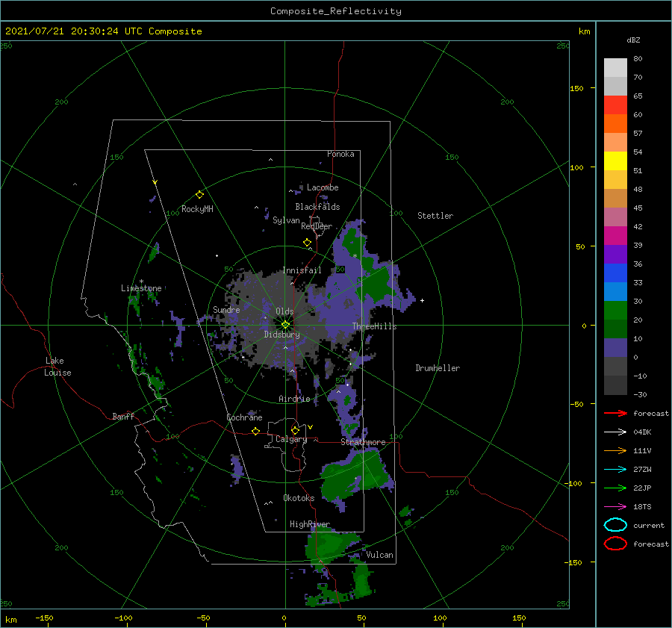The image size is (672, 628).
Task: Click the red 'forecast' ellipse in legend
Action: [x=615, y=544]
